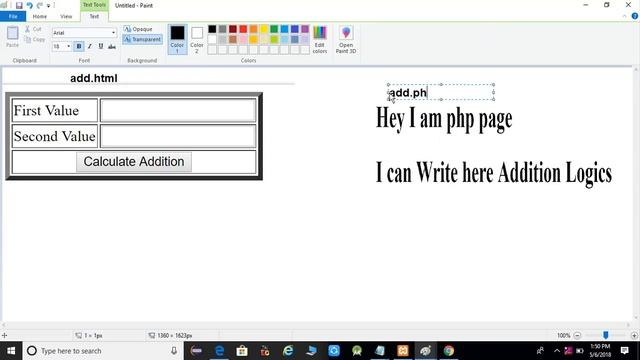This screenshot has width=640, height=360.
Task: Show hidden system tray icons
Action: (557, 351)
